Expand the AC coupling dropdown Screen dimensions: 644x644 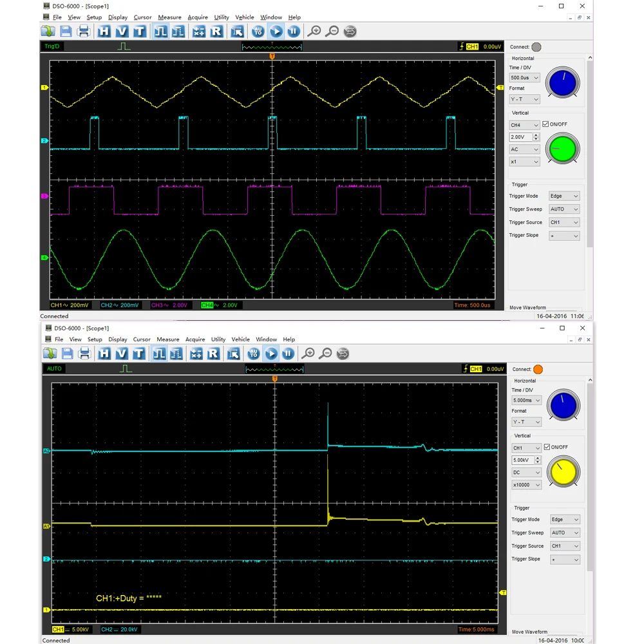point(525,149)
